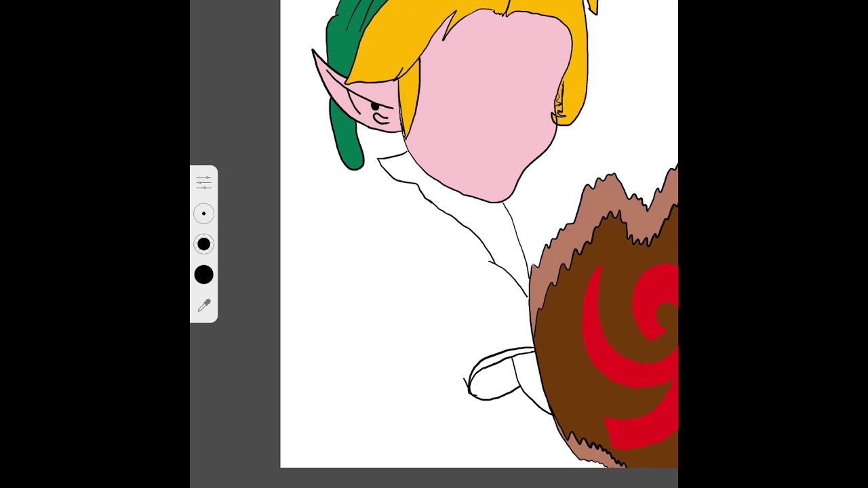Open the brush opacity circle control
The width and height of the screenshot is (868, 488).
[x=203, y=244]
